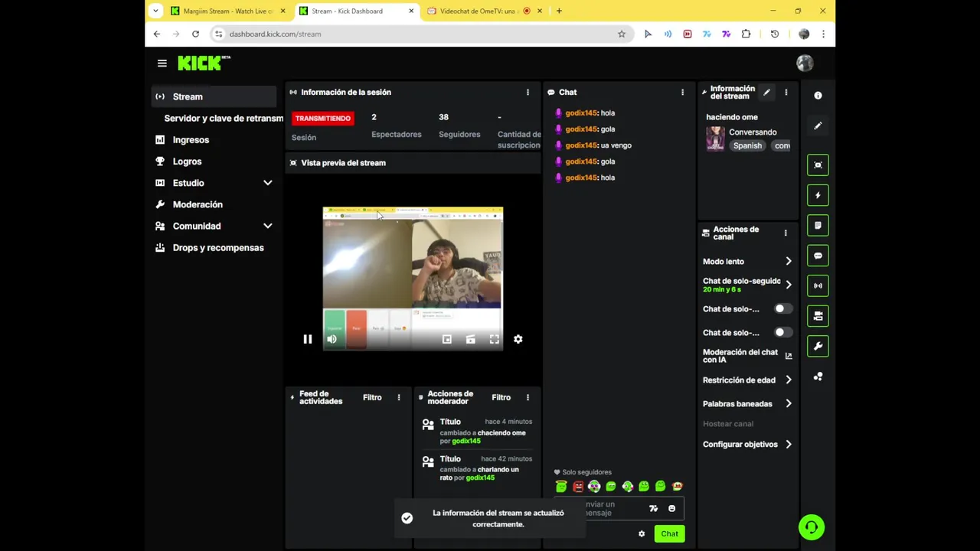Expand the Comunidad sidebar section
This screenshot has height=551, width=980.
pyautogui.click(x=267, y=227)
